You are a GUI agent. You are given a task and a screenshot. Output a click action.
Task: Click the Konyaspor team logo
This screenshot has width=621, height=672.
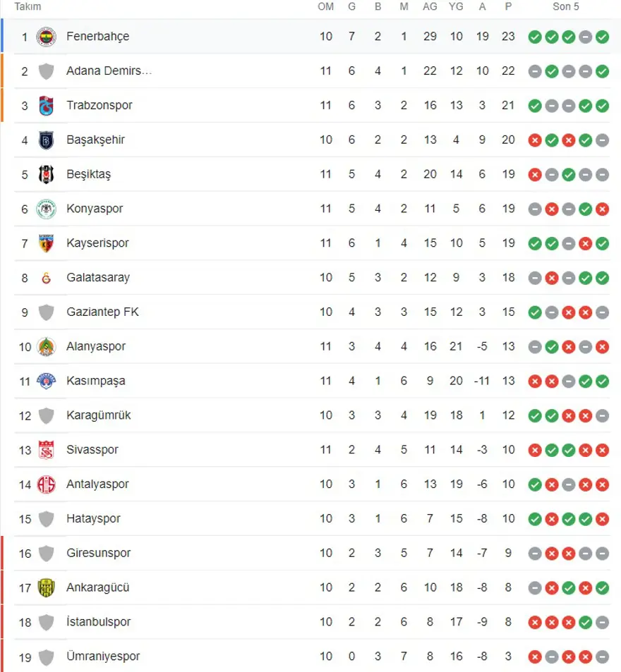46,209
